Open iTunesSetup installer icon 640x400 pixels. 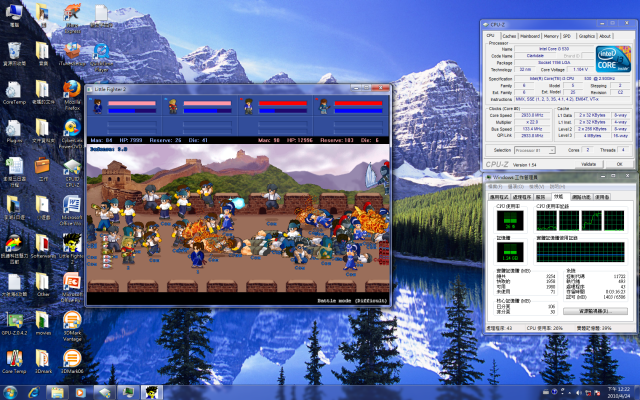72,53
